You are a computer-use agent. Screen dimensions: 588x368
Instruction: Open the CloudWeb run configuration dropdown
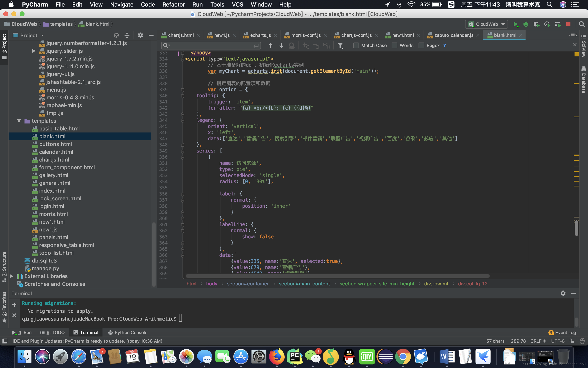tap(487, 24)
